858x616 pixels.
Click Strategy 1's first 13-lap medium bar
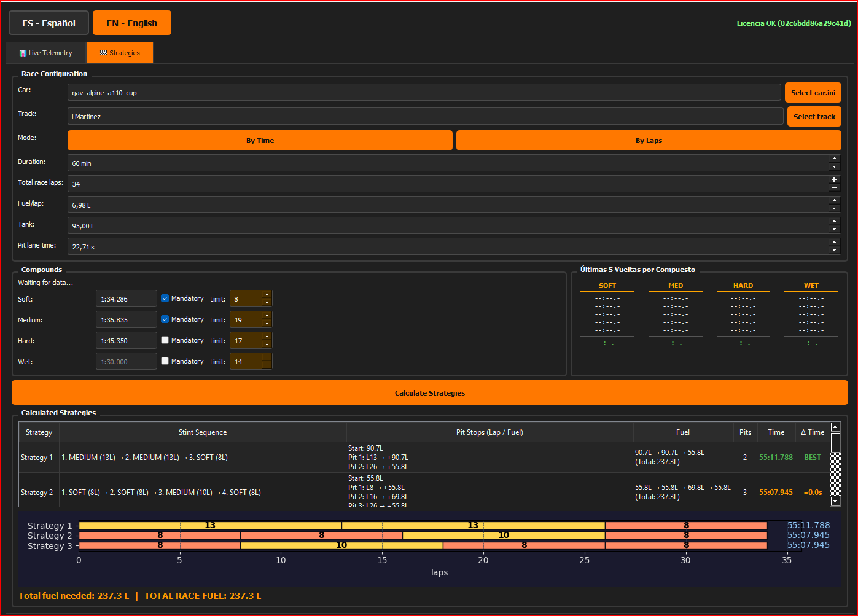pos(210,526)
